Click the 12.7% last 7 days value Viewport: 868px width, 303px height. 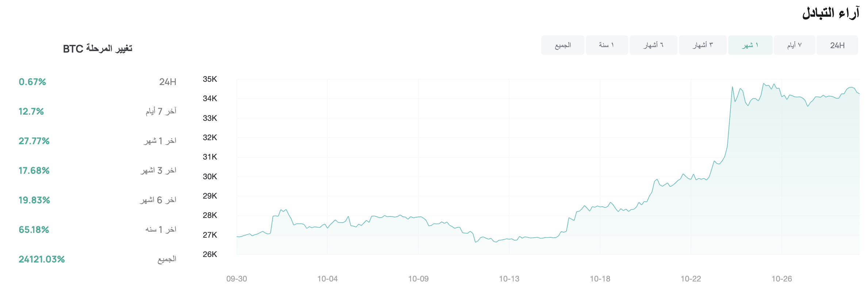click(x=31, y=111)
